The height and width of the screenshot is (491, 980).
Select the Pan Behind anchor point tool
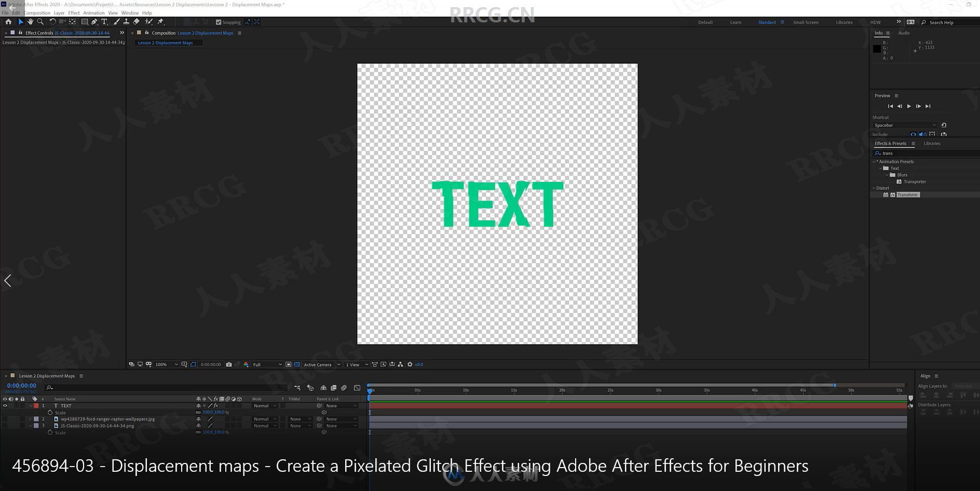72,22
